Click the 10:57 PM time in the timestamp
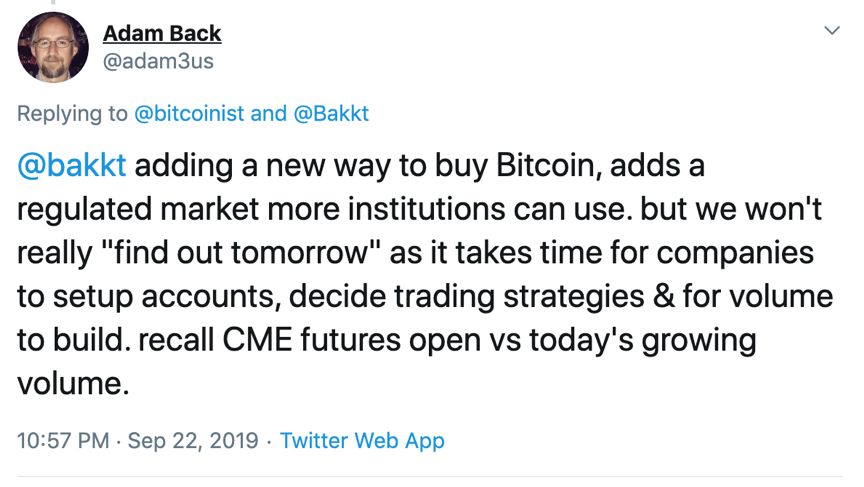Image resolution: width=864 pixels, height=487 pixels. click(x=62, y=440)
